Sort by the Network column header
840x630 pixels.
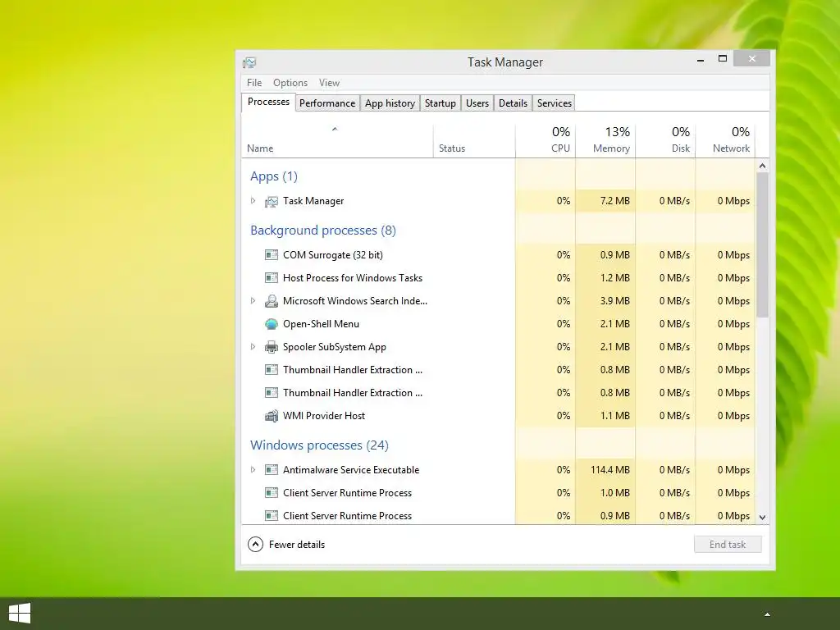(x=725, y=141)
